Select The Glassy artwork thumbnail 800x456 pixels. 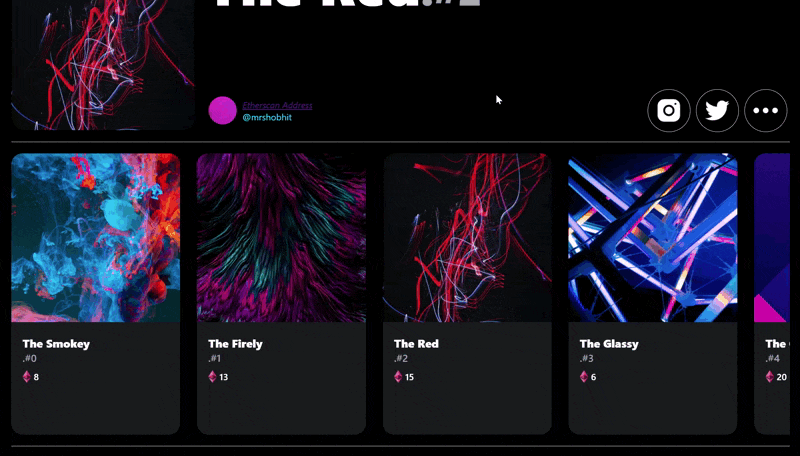tap(653, 238)
